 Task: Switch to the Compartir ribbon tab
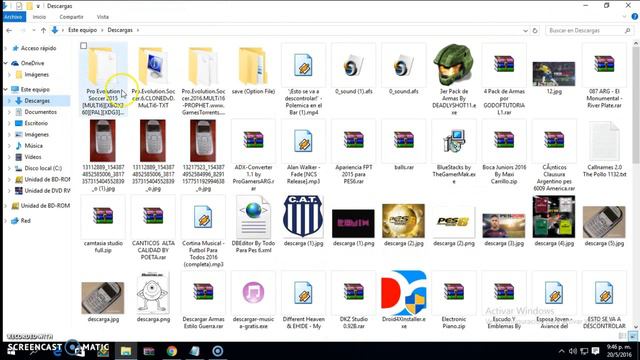(71, 17)
